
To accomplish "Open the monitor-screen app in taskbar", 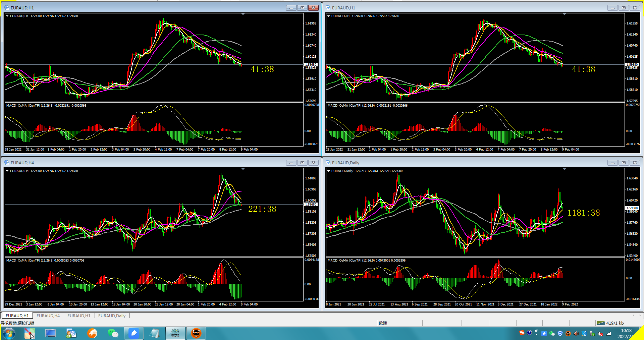I will (50, 333).
